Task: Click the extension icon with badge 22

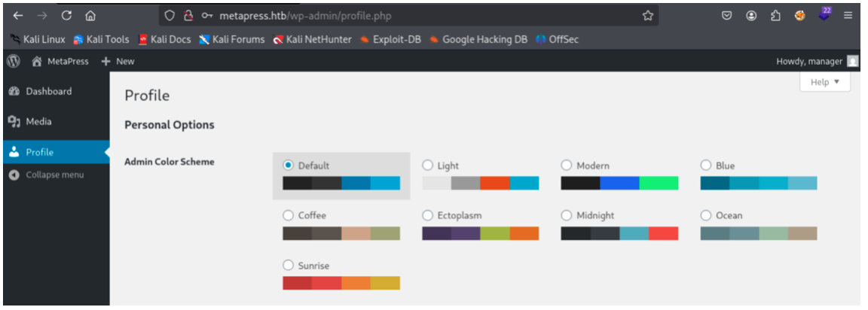Action: tap(825, 15)
